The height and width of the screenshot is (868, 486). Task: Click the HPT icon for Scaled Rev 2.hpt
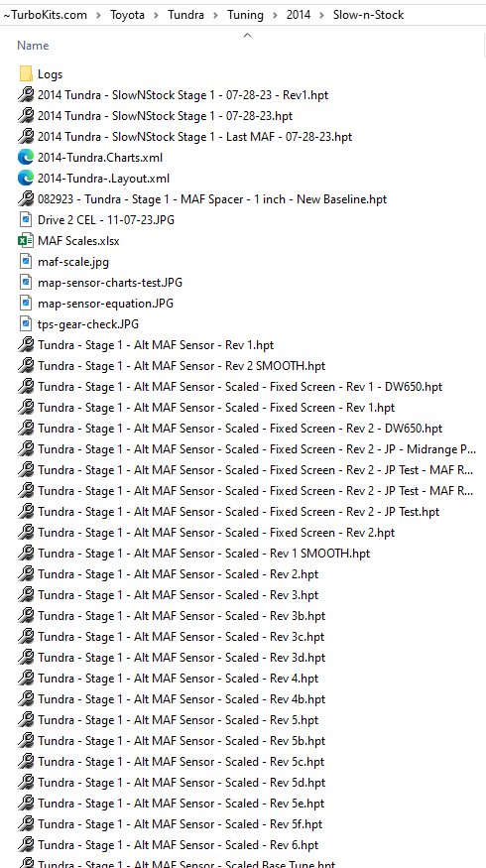click(26, 574)
